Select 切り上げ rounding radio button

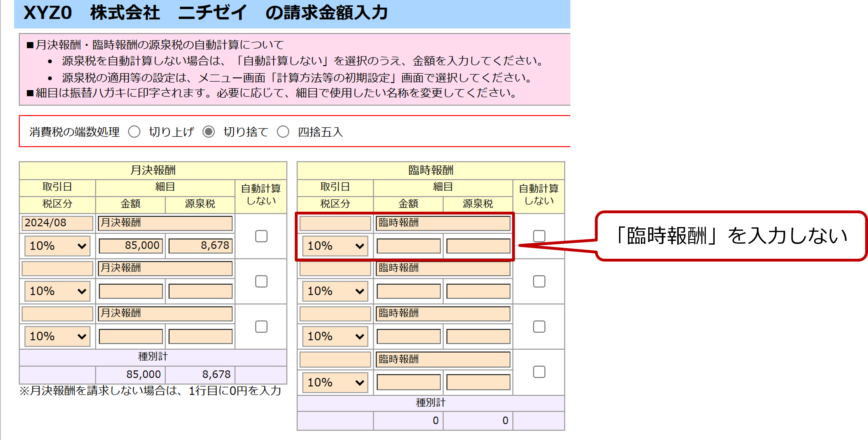[134, 132]
